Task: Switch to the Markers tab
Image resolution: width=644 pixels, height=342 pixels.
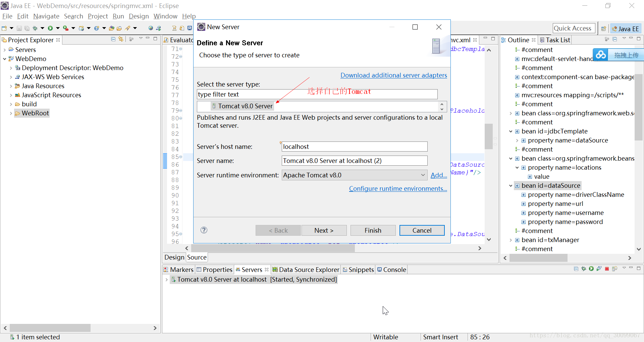Action: tap(178, 270)
